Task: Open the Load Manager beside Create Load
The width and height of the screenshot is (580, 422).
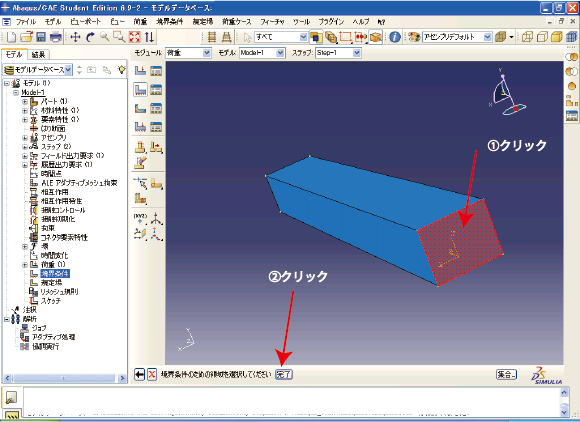Action: 156,70
